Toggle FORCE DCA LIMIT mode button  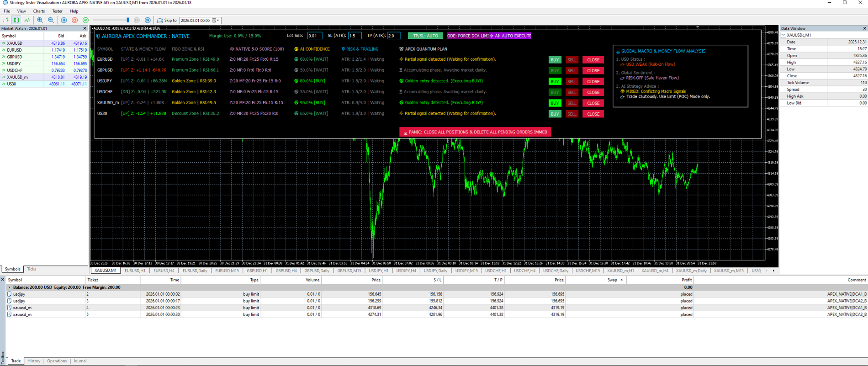pos(468,36)
